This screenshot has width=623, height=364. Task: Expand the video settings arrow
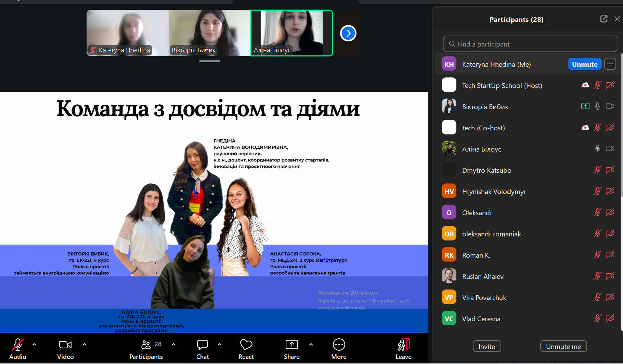85,344
